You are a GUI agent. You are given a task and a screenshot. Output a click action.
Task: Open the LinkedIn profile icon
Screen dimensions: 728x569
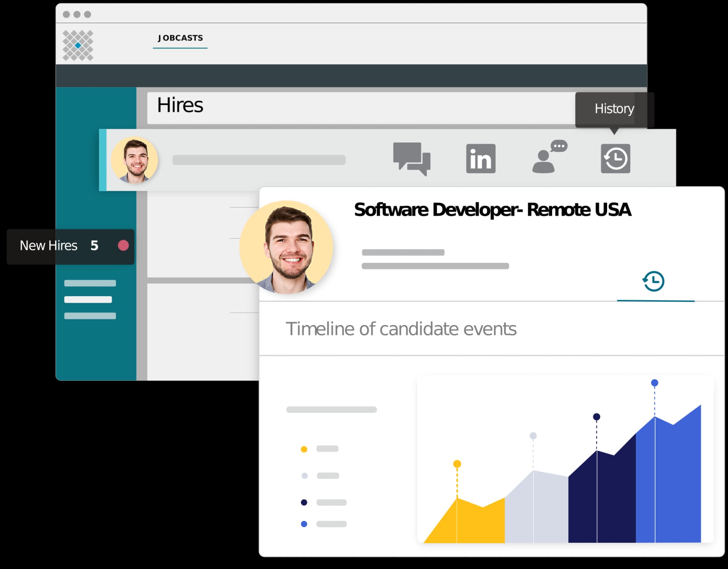[x=480, y=159]
